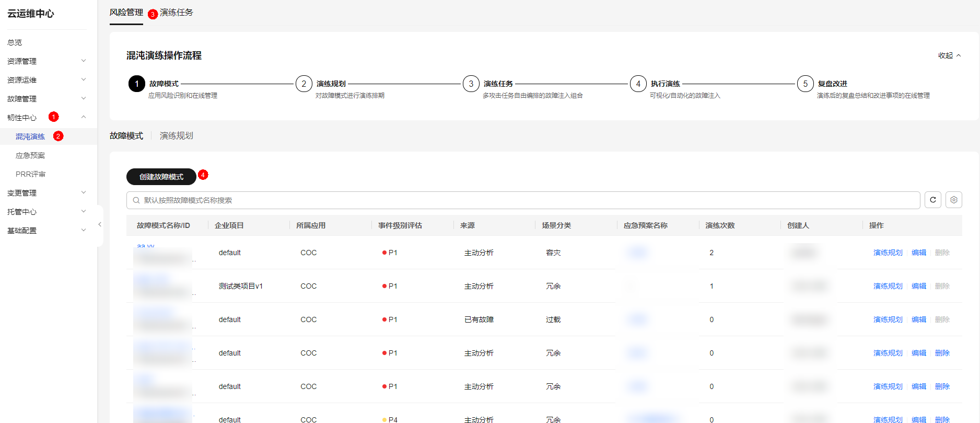Click 演练规划 in the 过载 row
The height and width of the screenshot is (423, 980).
click(888, 319)
